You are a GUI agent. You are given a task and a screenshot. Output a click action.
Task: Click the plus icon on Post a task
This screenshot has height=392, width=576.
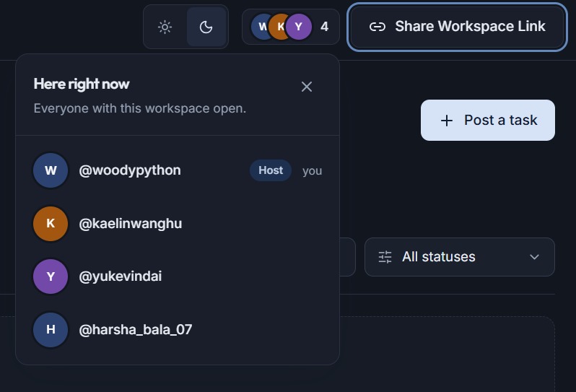tap(447, 121)
